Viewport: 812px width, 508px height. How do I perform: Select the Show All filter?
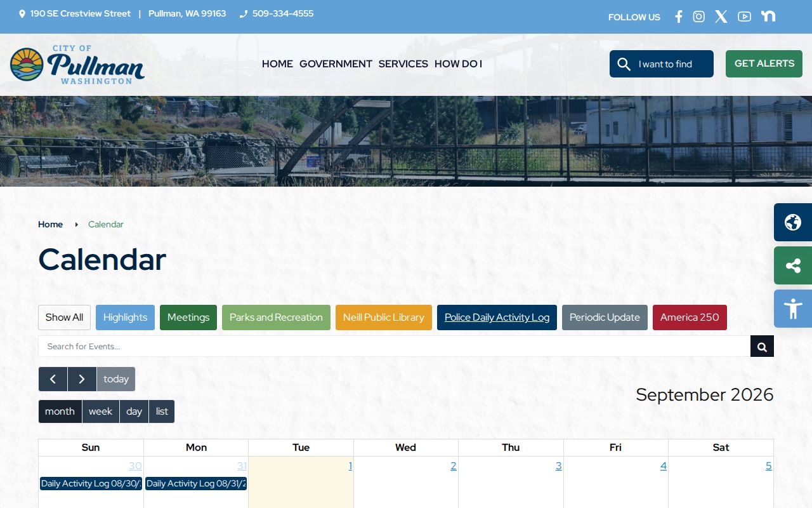coord(64,317)
